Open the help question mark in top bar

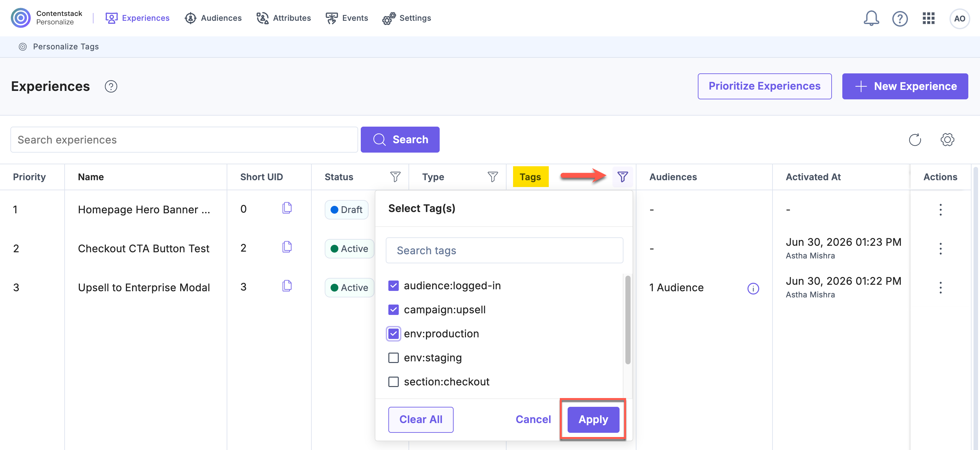900,18
